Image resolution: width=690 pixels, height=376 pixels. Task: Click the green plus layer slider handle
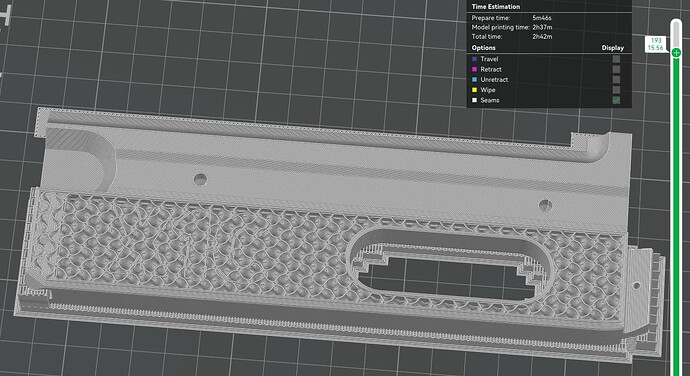[676, 53]
